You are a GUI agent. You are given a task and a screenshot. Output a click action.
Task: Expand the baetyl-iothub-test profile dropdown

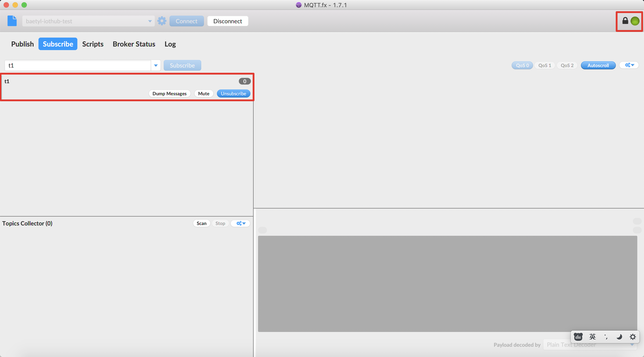tap(150, 21)
